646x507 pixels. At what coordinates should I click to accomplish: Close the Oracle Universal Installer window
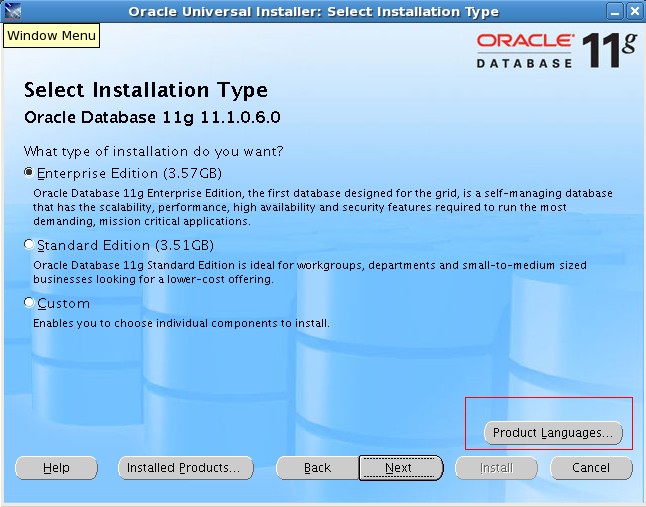tap(635, 12)
